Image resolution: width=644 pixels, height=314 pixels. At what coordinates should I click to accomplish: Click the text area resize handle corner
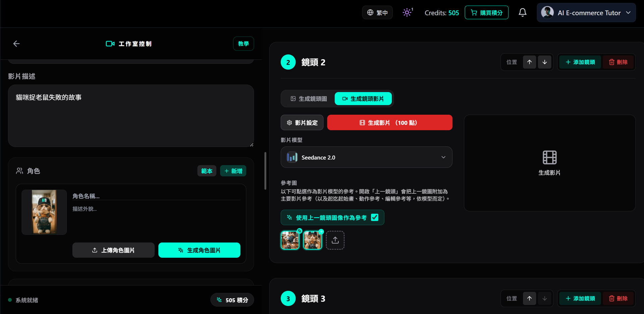(252, 144)
